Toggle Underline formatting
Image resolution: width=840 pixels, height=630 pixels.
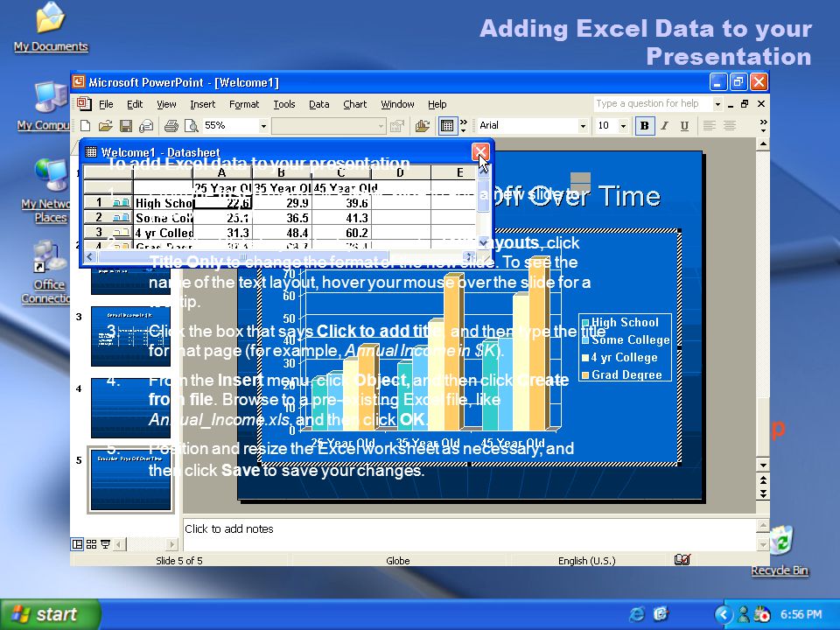[684, 126]
